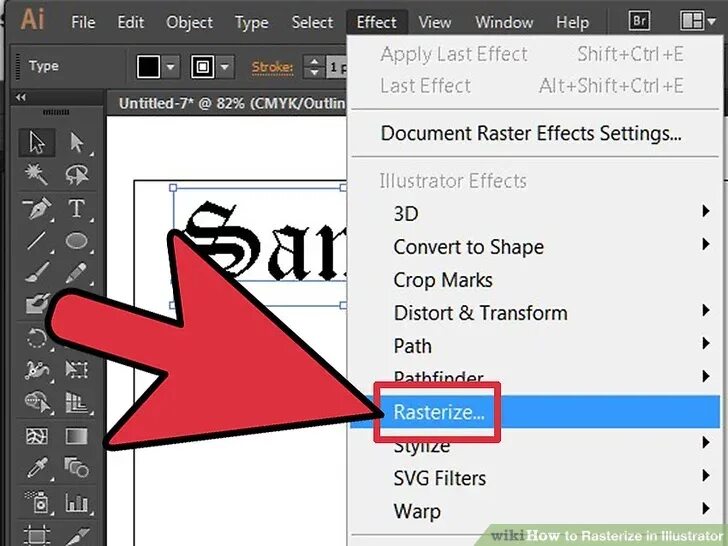
Task: Select the Ellipse tool
Action: 76,241
